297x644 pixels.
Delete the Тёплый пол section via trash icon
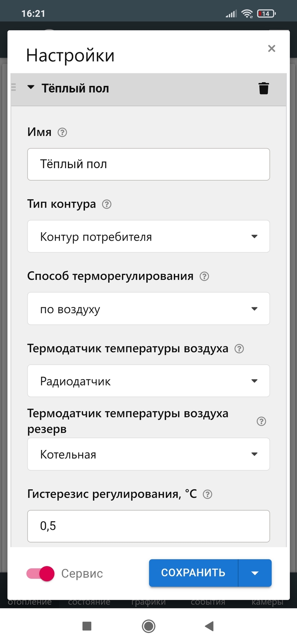pos(263,88)
